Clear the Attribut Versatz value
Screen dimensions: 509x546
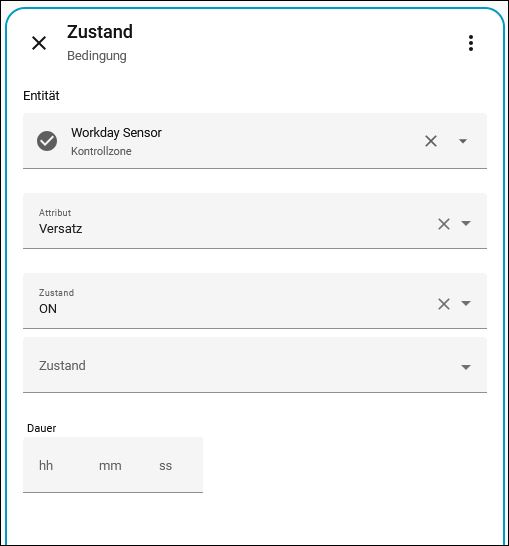[444, 224]
